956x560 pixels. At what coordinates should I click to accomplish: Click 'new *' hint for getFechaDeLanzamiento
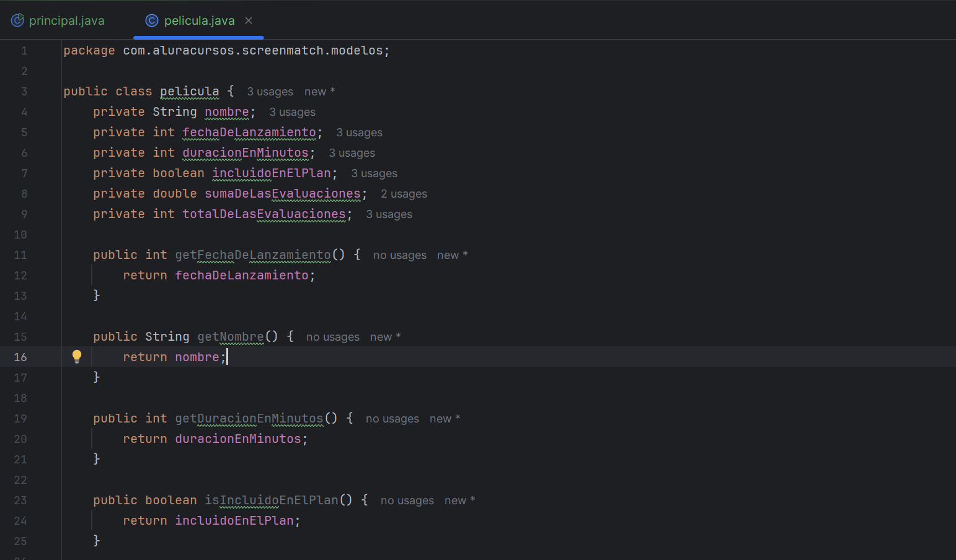pos(453,255)
